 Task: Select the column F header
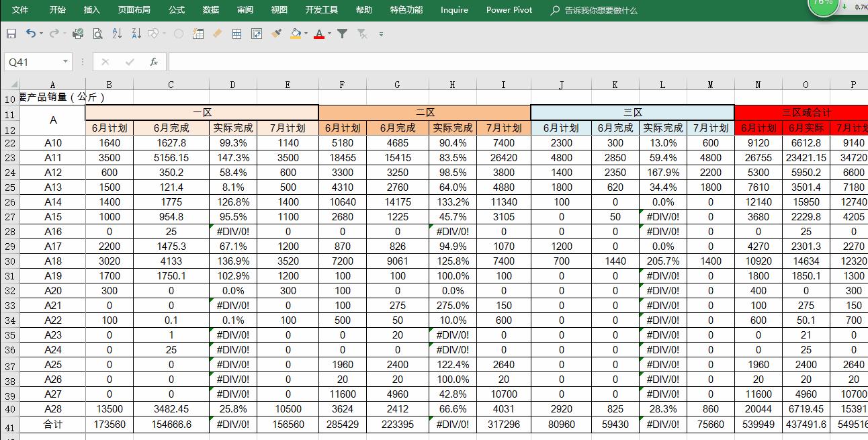tap(342, 85)
